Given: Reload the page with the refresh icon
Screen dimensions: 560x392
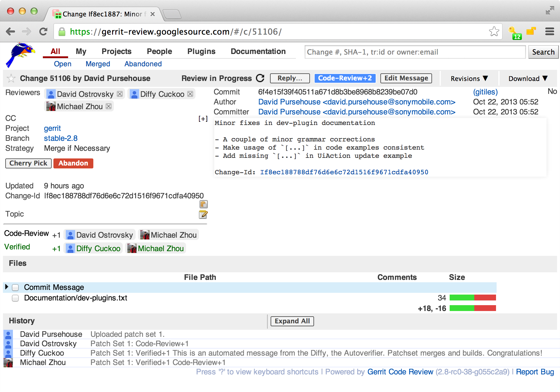Looking at the screenshot, I should (43, 31).
